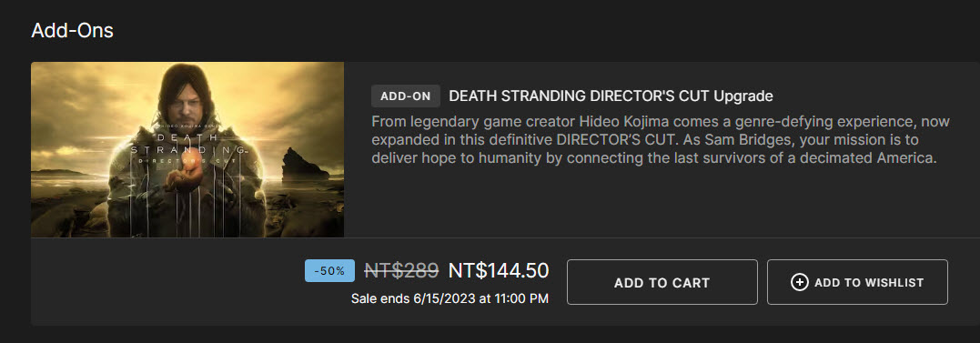Click the ADD-ON label badge

click(406, 96)
